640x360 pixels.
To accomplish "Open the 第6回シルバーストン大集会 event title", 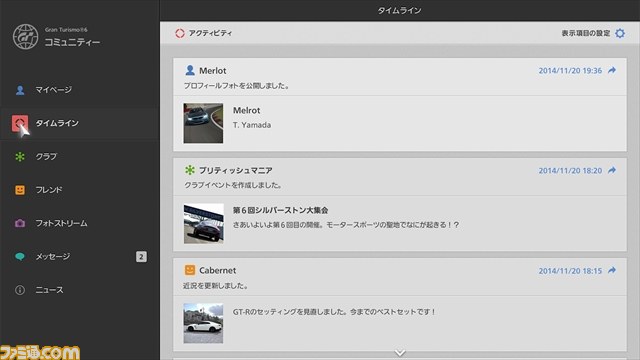I will (x=280, y=210).
